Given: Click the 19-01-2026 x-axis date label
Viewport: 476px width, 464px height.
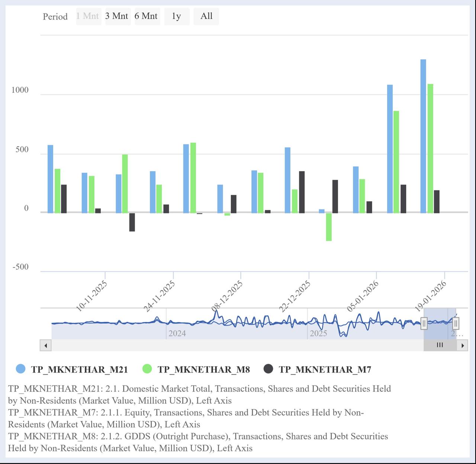Looking at the screenshot, I should click(x=431, y=296).
